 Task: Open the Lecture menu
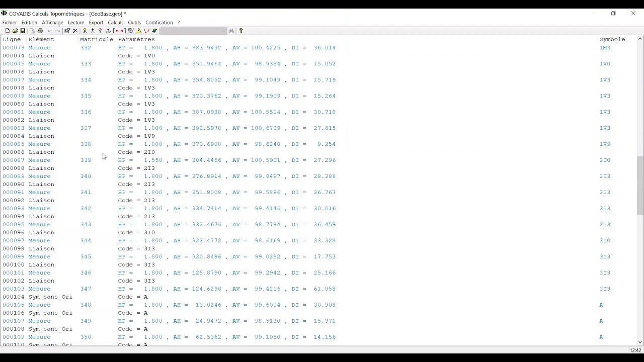pos(76,23)
